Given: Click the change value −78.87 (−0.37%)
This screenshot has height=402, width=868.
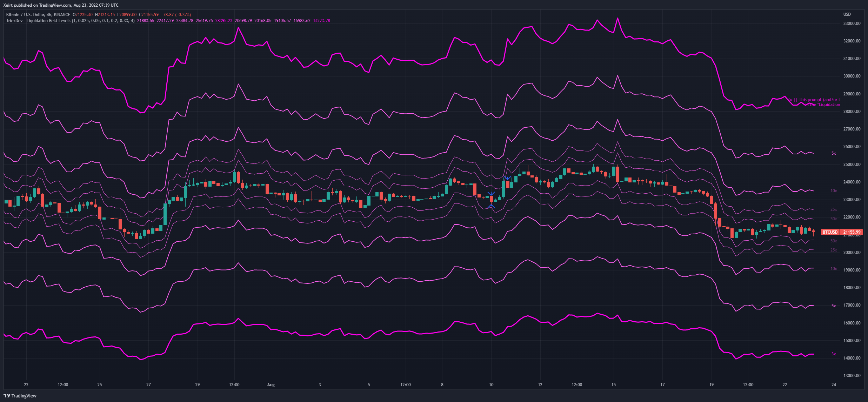Looking at the screenshot, I should click(x=176, y=15).
